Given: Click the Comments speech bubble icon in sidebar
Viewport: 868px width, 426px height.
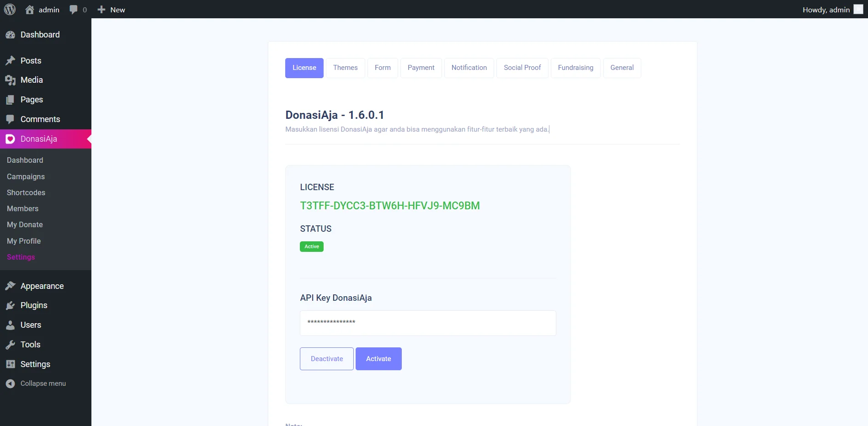Looking at the screenshot, I should [x=10, y=119].
